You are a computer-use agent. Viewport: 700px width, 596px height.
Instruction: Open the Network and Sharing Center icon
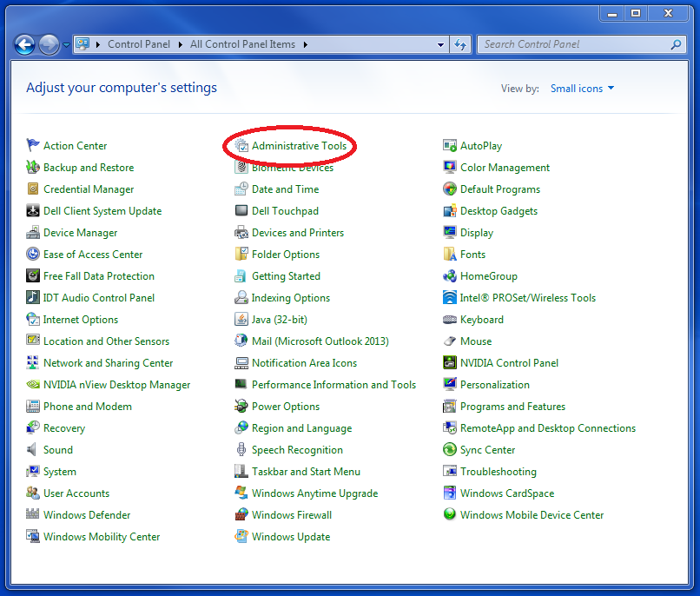click(x=33, y=362)
